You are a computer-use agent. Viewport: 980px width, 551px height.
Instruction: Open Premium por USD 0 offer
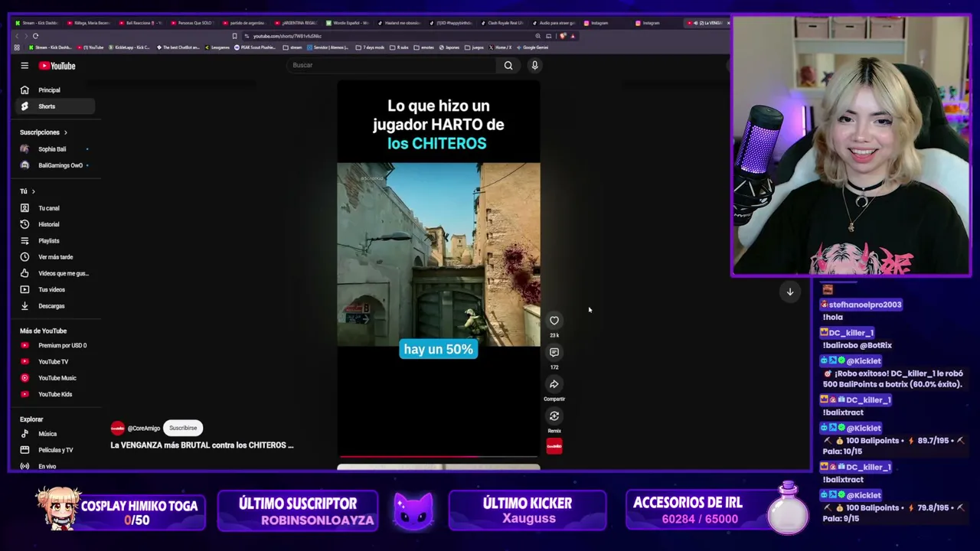[x=55, y=345]
